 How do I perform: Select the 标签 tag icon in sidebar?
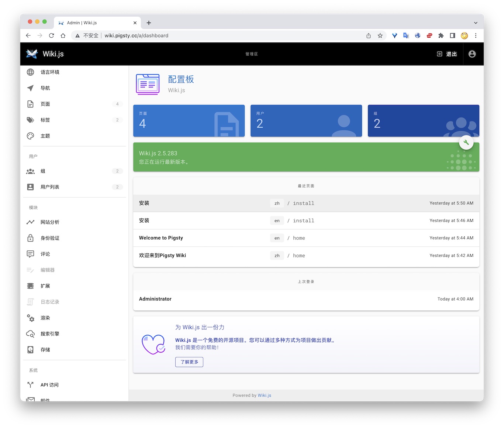[31, 120]
